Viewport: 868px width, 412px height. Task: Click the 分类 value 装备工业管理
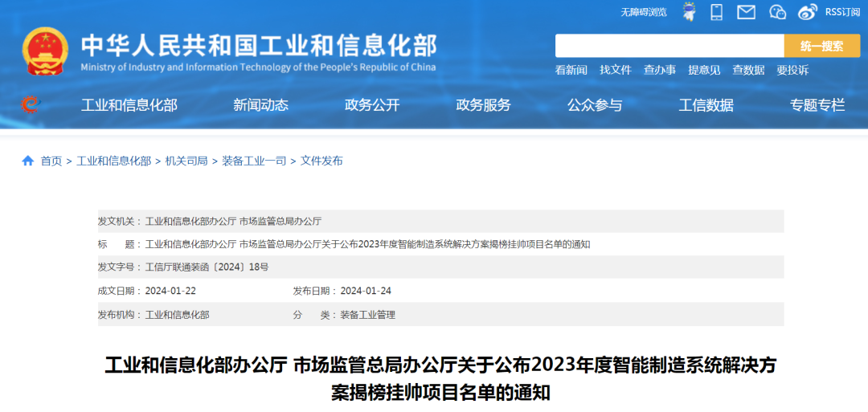pyautogui.click(x=368, y=315)
